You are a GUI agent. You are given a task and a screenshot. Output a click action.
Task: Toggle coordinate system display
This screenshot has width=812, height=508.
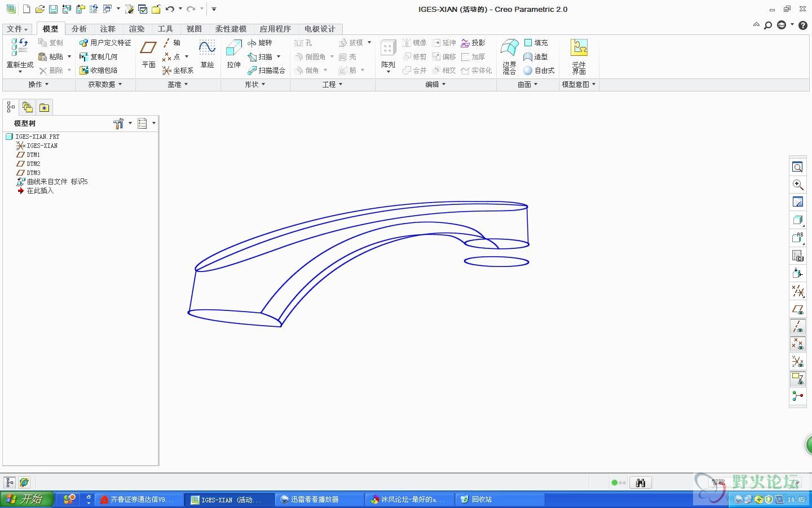tap(797, 361)
